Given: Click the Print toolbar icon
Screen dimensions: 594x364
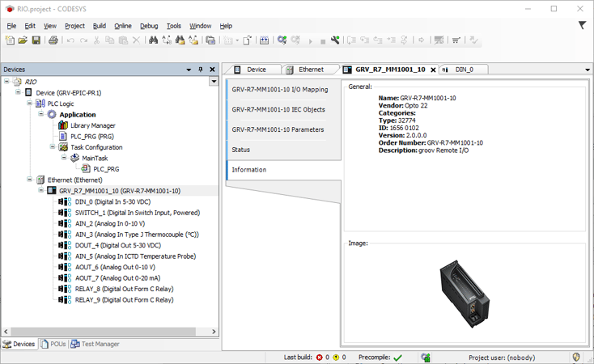Looking at the screenshot, I should pos(53,40).
